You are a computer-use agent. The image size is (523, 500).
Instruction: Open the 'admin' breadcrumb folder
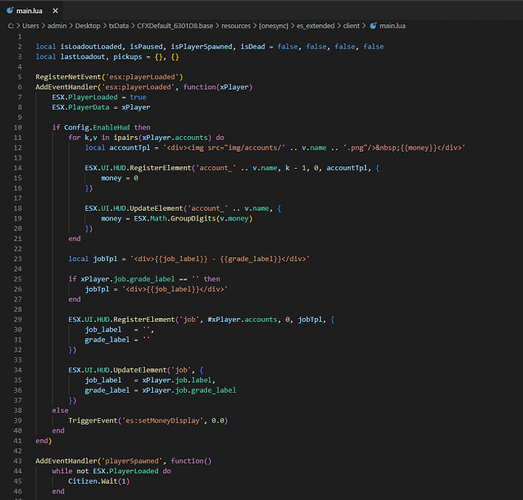(57, 26)
